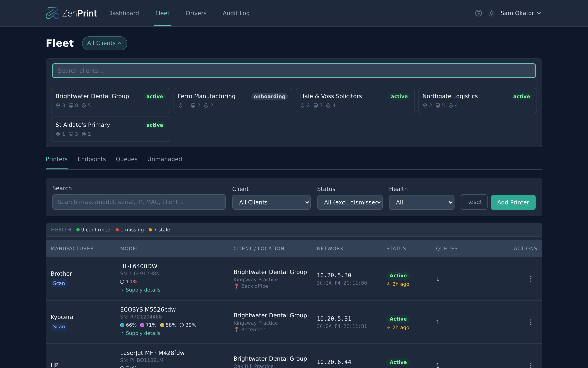Click the Scan badge under Brother
Image resolution: width=588 pixels, height=368 pixels.
tap(59, 284)
